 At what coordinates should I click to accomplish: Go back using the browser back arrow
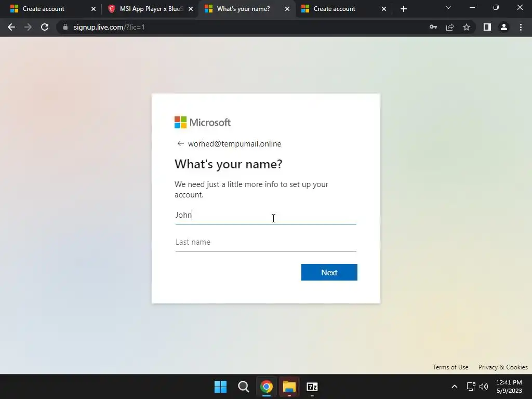11,27
